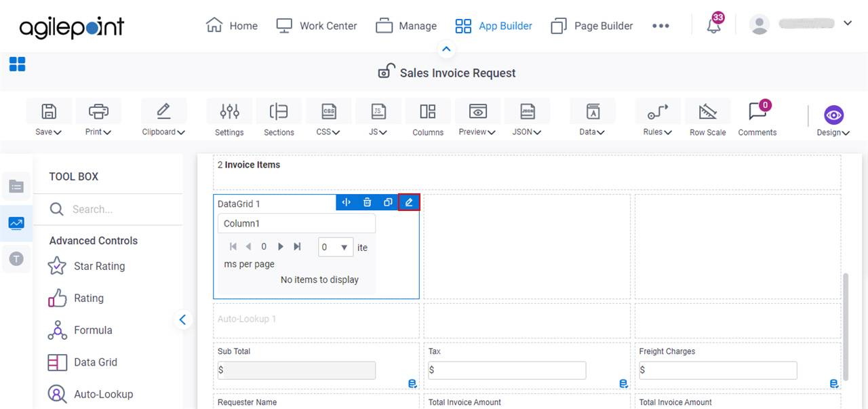The width and height of the screenshot is (868, 409).
Task: Add the Auto-Lookup control
Action: [x=91, y=394]
